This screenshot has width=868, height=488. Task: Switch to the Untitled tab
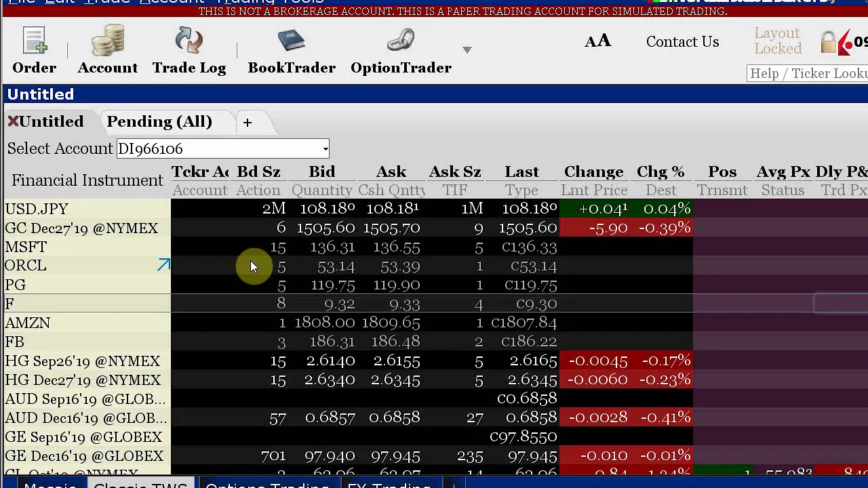pos(51,122)
